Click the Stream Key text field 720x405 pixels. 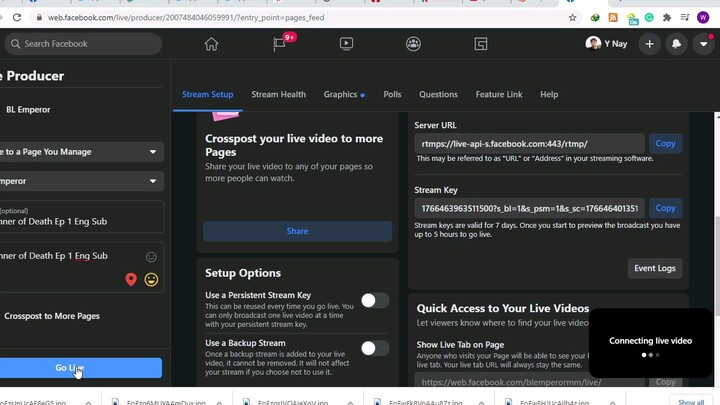[x=529, y=208]
